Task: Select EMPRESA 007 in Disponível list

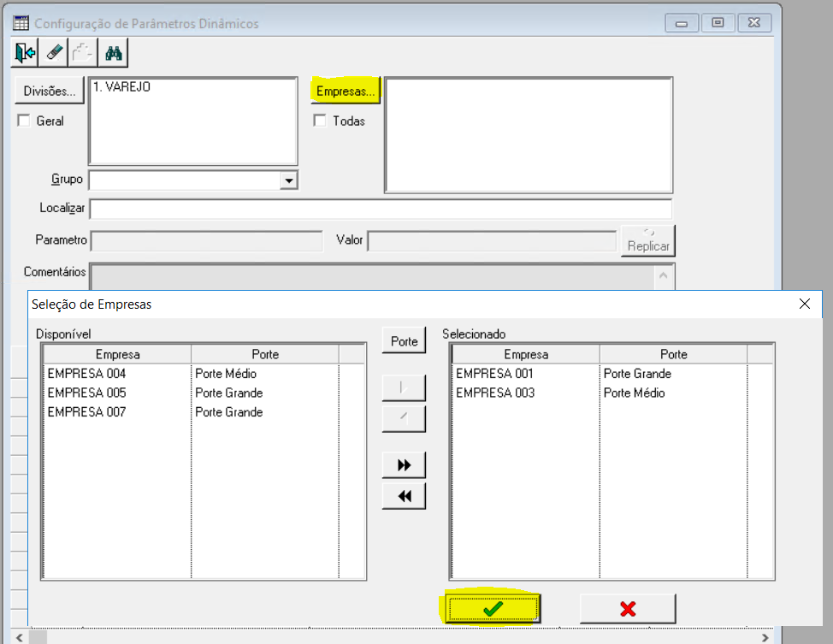Action: tap(86, 411)
